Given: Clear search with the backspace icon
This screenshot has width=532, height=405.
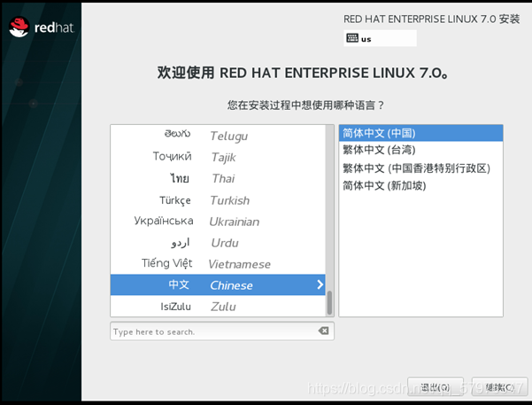Looking at the screenshot, I should click(323, 331).
